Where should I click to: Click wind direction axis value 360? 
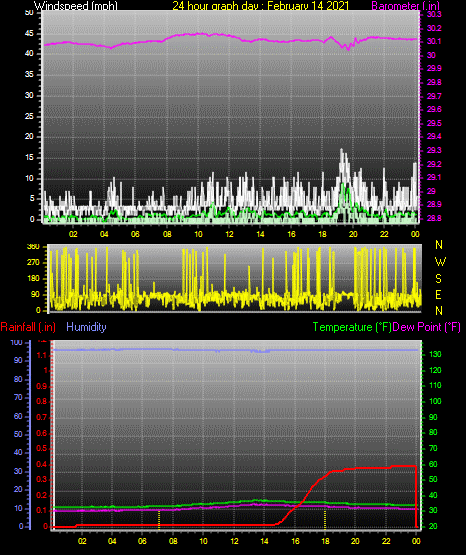point(33,247)
